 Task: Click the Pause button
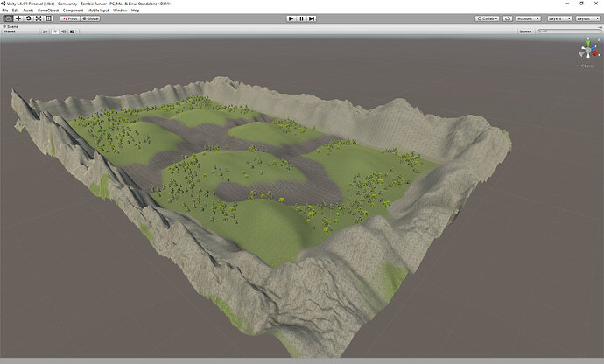(x=301, y=18)
